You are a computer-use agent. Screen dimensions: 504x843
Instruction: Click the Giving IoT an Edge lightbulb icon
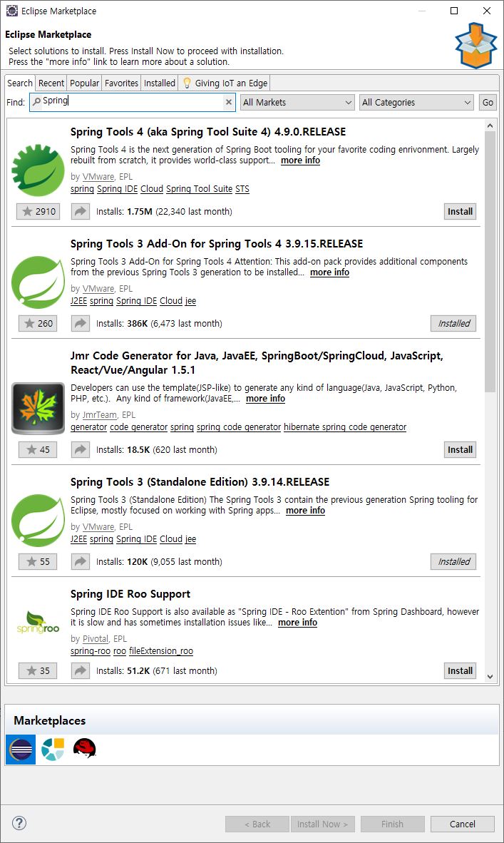pyautogui.click(x=187, y=83)
